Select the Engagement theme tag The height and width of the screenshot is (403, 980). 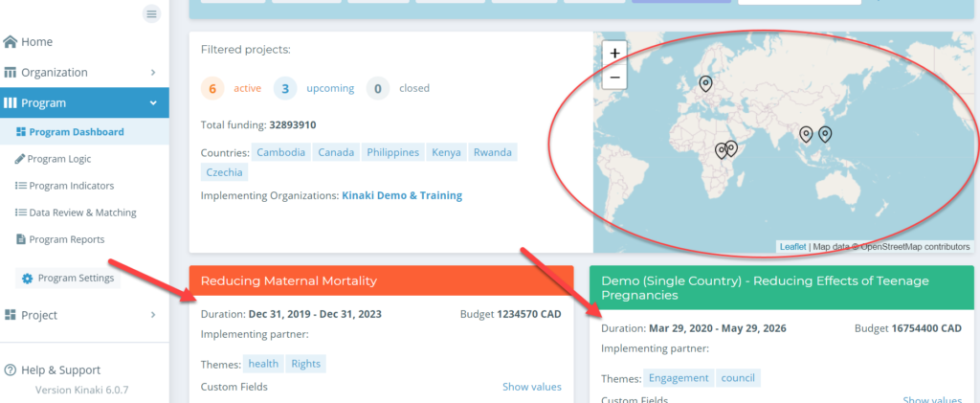pos(679,378)
